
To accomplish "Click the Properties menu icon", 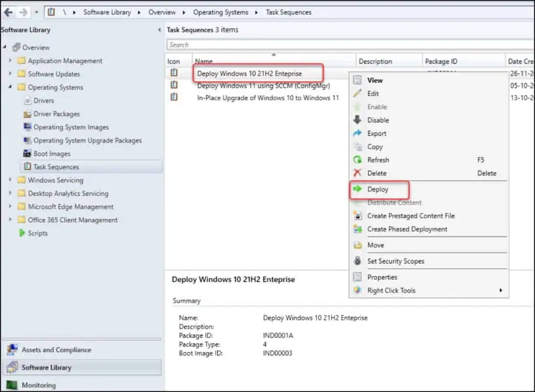I will [357, 277].
